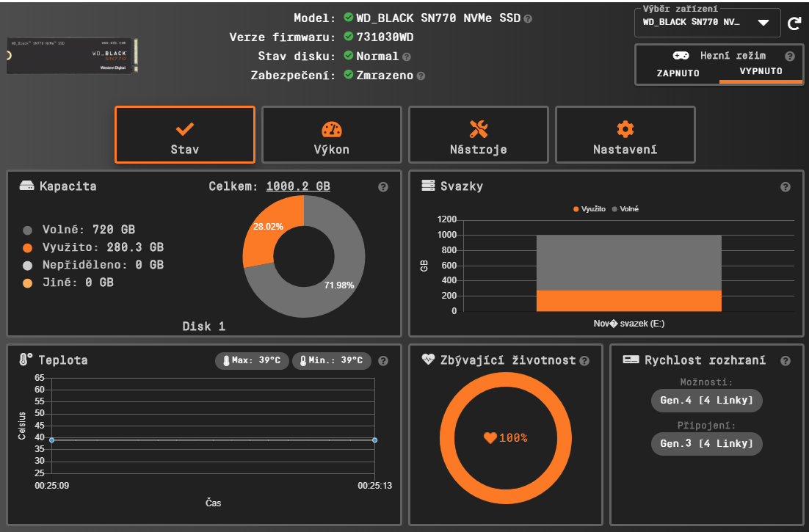Click the Svazky panel help icon

pyautogui.click(x=785, y=187)
